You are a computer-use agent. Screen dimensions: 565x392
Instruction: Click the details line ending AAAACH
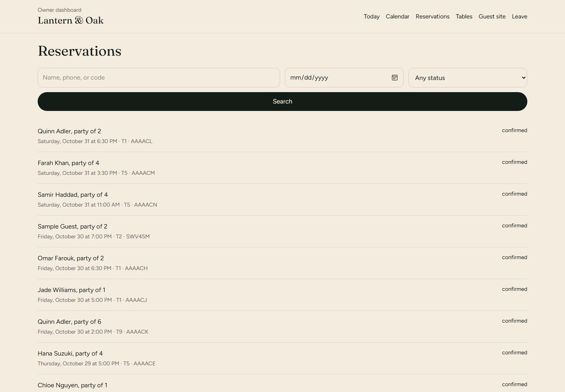[x=93, y=268]
